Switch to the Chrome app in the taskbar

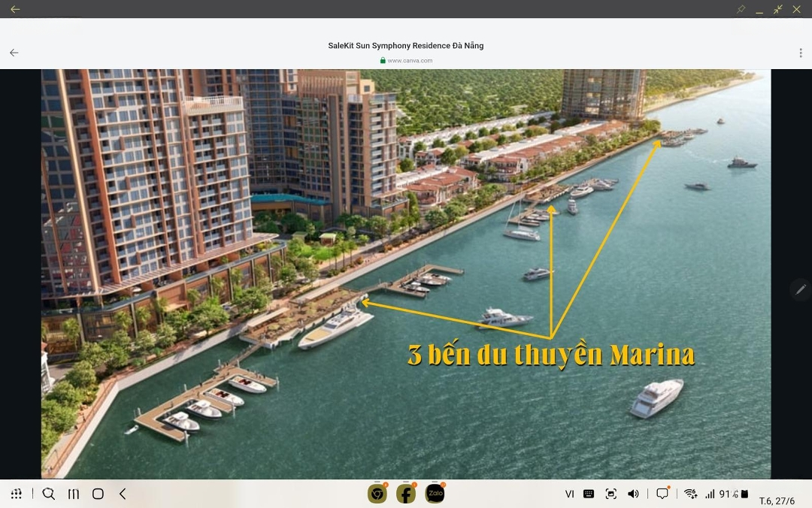coord(377,494)
